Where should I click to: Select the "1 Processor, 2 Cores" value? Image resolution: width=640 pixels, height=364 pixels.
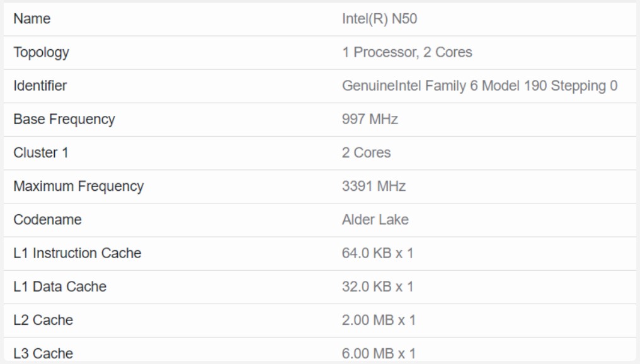[407, 52]
